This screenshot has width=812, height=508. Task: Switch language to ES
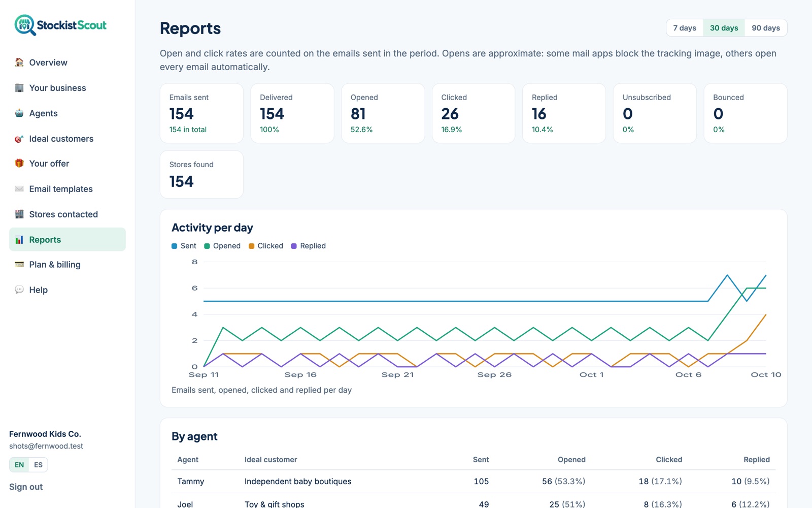(x=38, y=465)
